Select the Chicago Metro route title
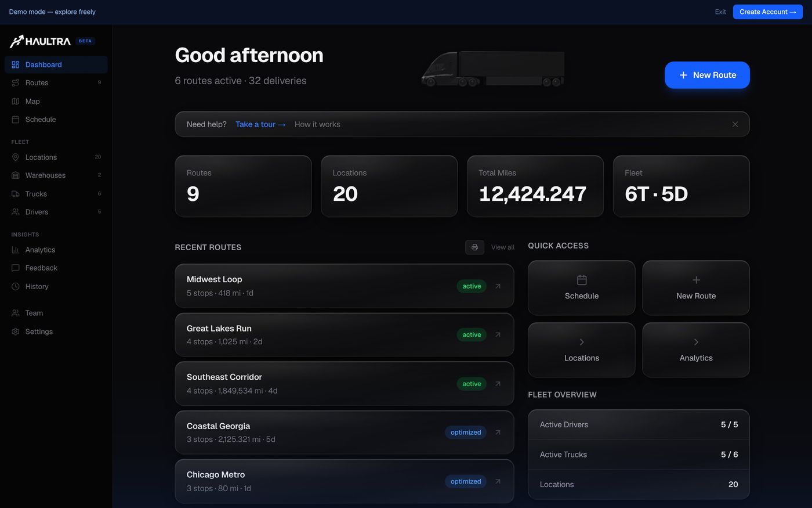Viewport: 812px width, 508px height. [x=216, y=474]
